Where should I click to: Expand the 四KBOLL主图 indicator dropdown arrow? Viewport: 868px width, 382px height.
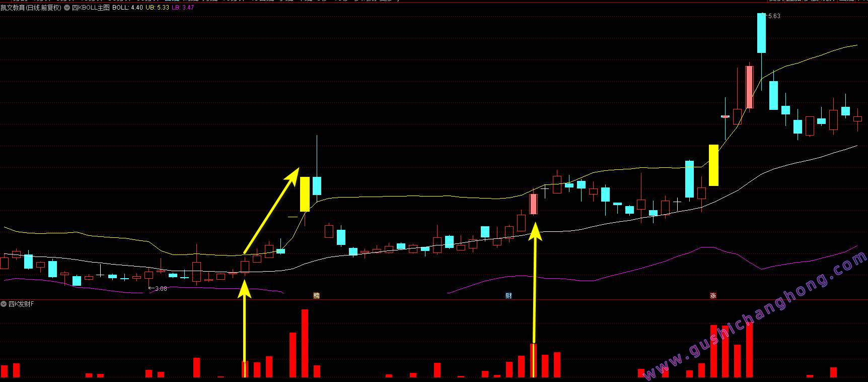pos(67,8)
